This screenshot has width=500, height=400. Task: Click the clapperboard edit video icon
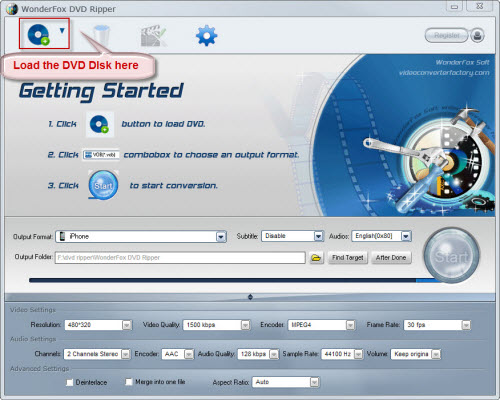(153, 36)
